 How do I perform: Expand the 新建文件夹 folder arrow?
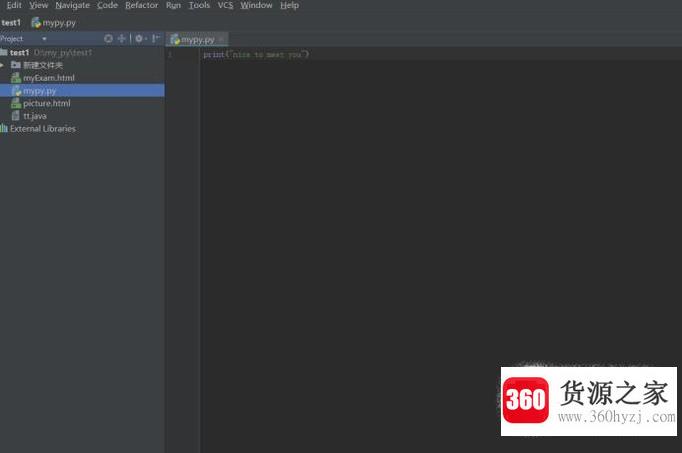coord(2,65)
